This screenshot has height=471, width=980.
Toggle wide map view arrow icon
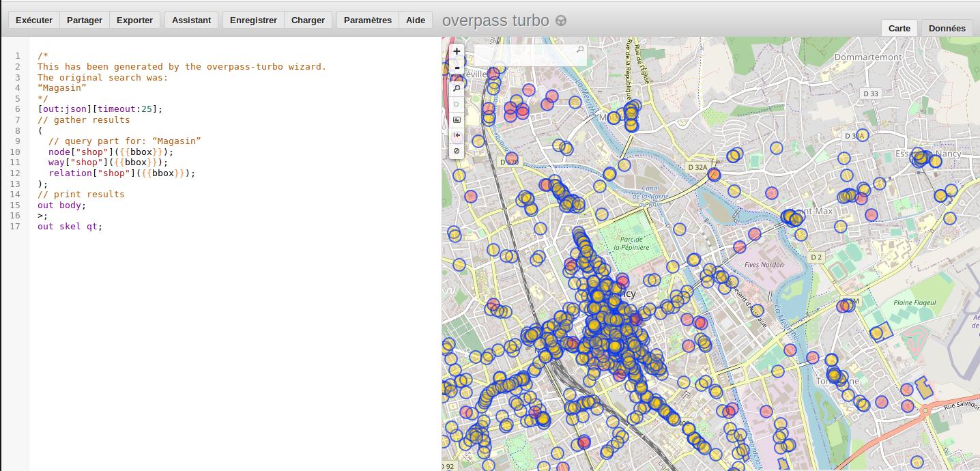(457, 135)
